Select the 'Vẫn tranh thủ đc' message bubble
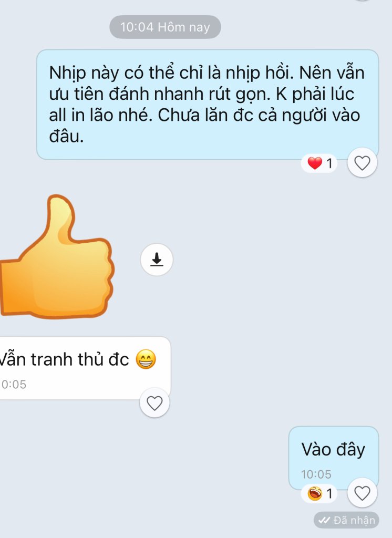Screen dimensions: 392x538 pos(85,368)
